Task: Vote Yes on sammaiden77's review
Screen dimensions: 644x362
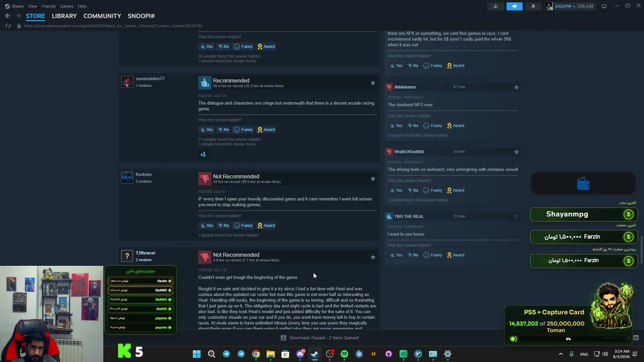Action: (207, 130)
